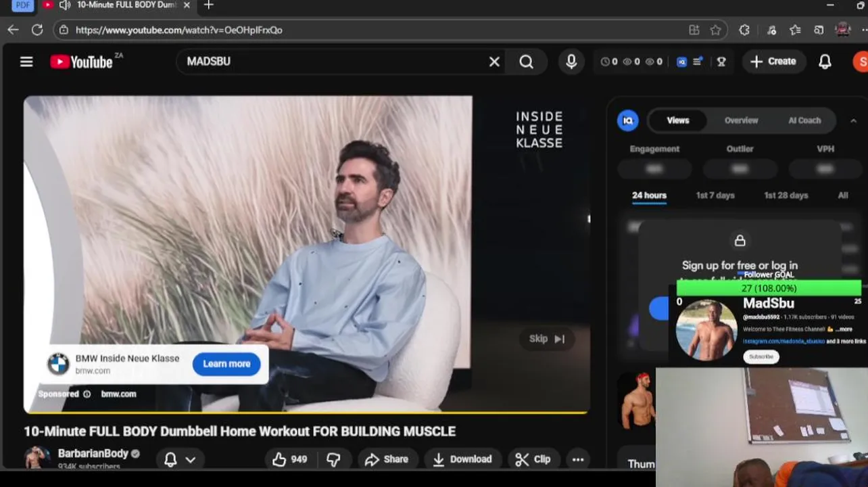Viewport: 868px width, 487px height.
Task: Select the 1st 7 days range
Action: pyautogui.click(x=715, y=195)
